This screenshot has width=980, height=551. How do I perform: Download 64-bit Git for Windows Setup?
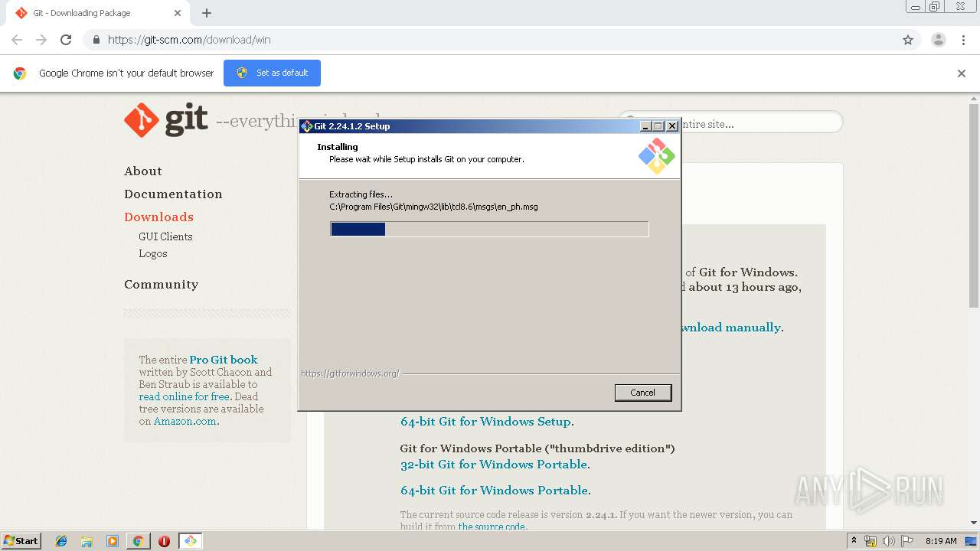(485, 422)
